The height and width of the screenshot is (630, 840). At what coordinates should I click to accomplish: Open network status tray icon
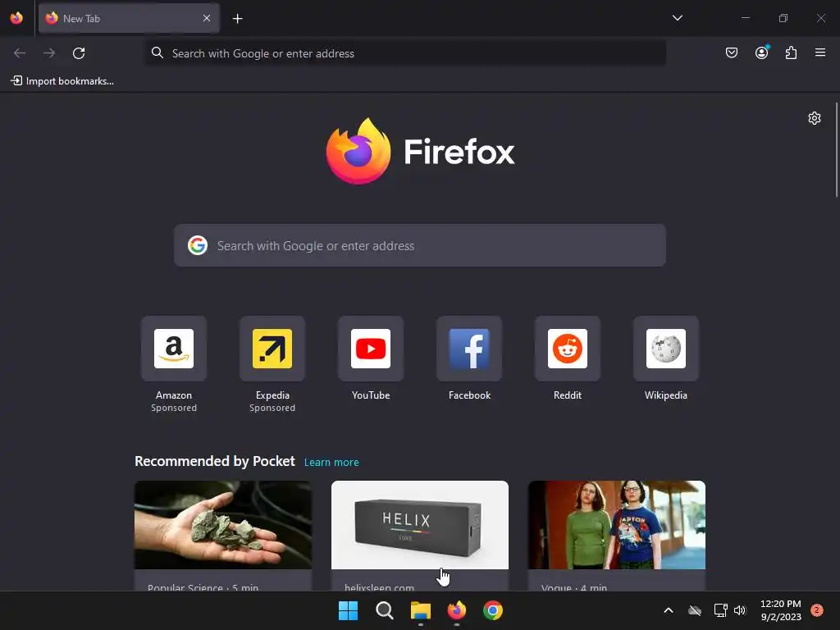coord(720,610)
